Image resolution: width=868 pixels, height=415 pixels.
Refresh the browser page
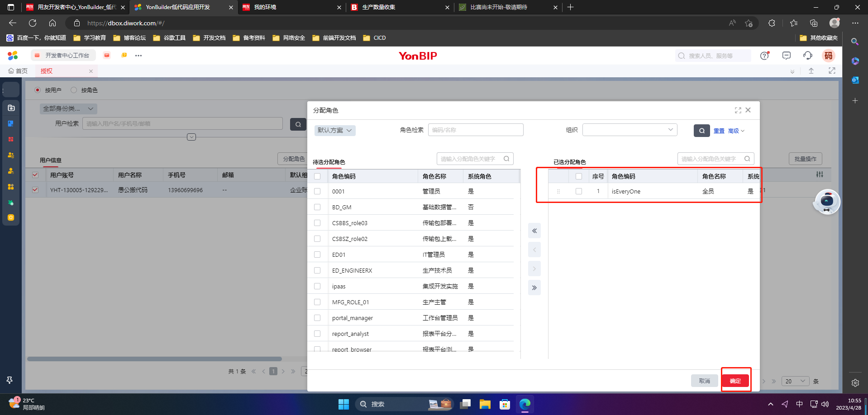(x=33, y=23)
